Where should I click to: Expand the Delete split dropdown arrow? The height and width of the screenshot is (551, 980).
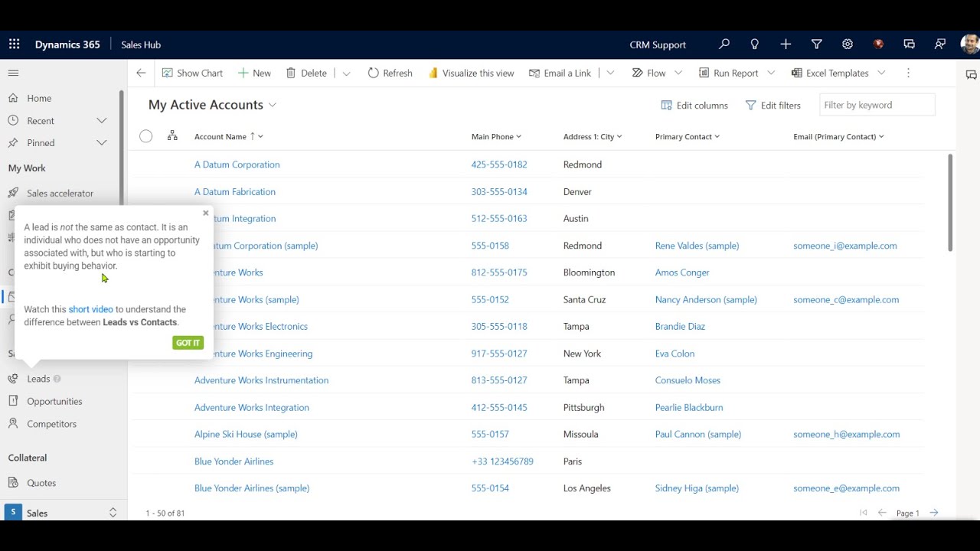[346, 73]
